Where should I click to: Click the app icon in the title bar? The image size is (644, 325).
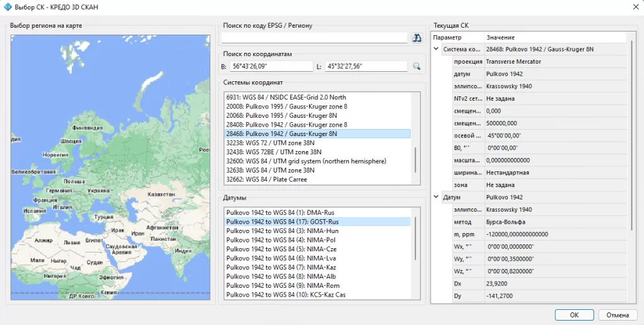point(8,6)
